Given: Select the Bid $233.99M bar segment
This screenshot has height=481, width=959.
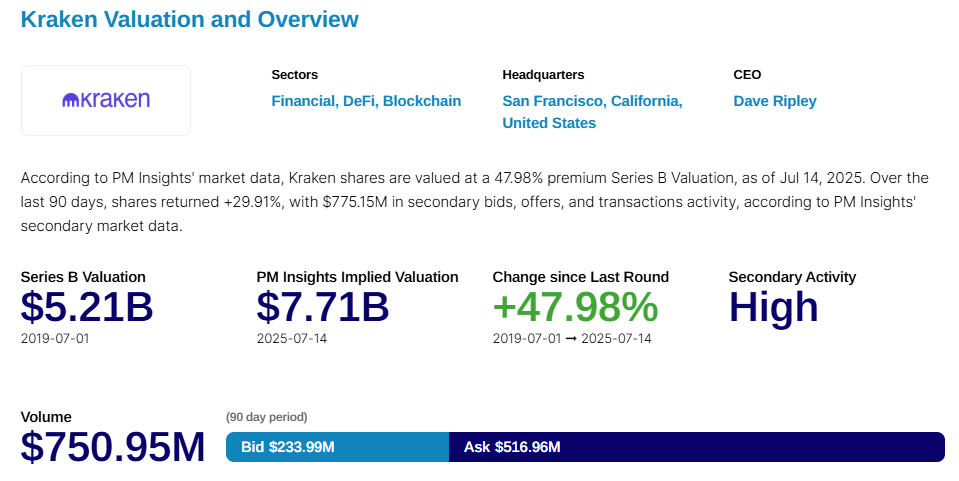Looking at the screenshot, I should tap(337, 447).
